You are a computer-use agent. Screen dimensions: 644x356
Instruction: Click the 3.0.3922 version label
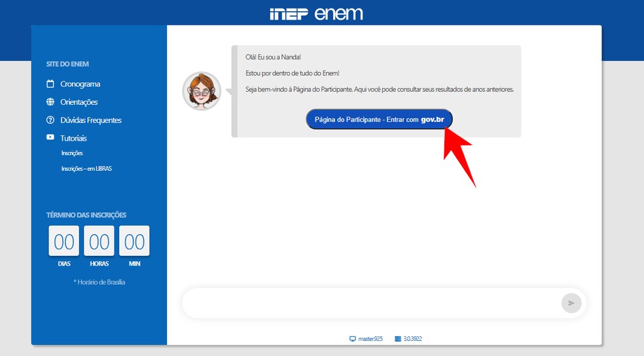pyautogui.click(x=412, y=339)
